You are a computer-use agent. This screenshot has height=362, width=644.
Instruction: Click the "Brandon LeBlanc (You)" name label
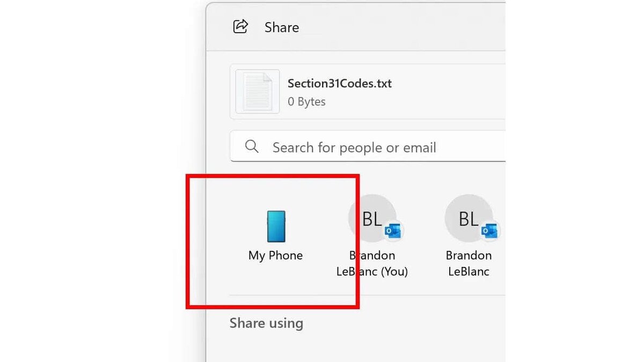(372, 263)
